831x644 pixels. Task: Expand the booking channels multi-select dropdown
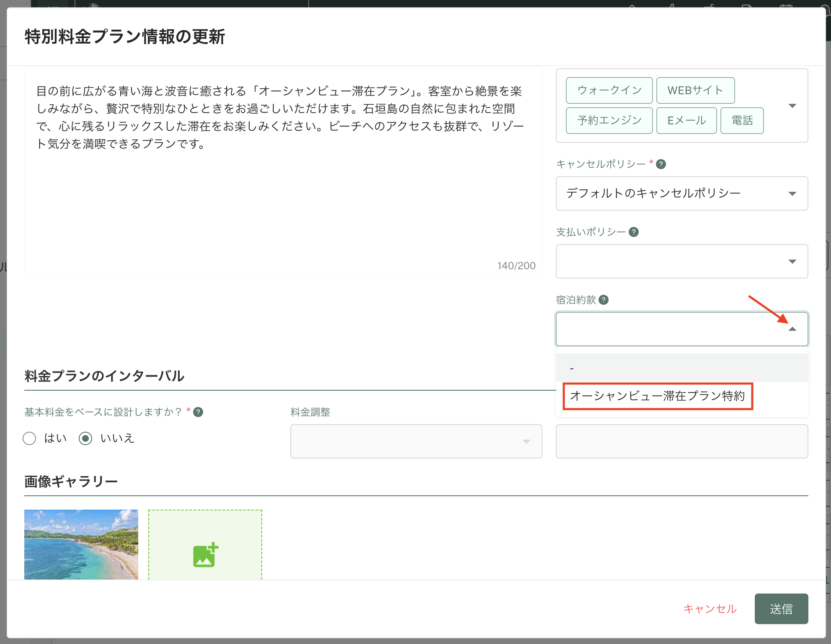coord(792,106)
